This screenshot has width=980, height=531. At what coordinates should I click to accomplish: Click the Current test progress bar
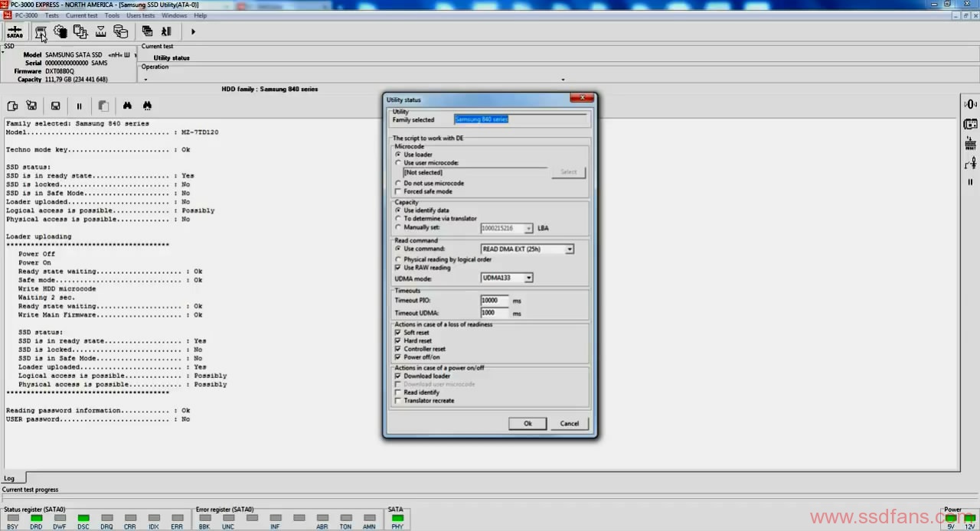click(490, 498)
